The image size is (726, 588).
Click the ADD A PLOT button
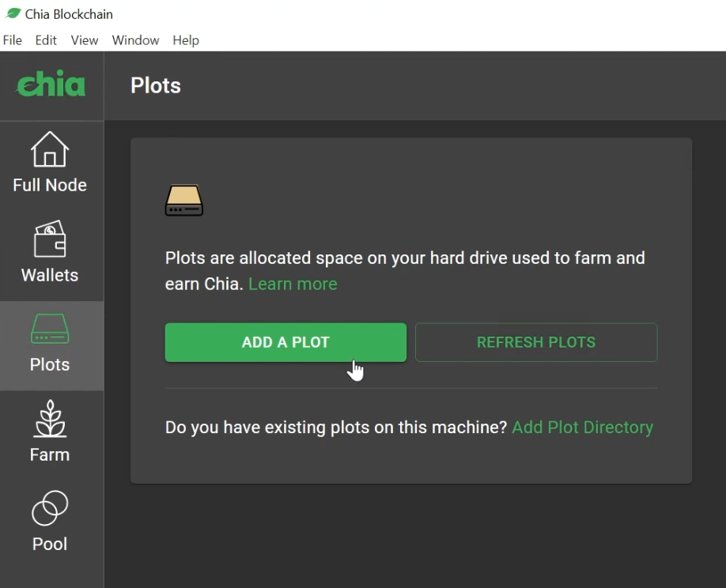(x=285, y=342)
